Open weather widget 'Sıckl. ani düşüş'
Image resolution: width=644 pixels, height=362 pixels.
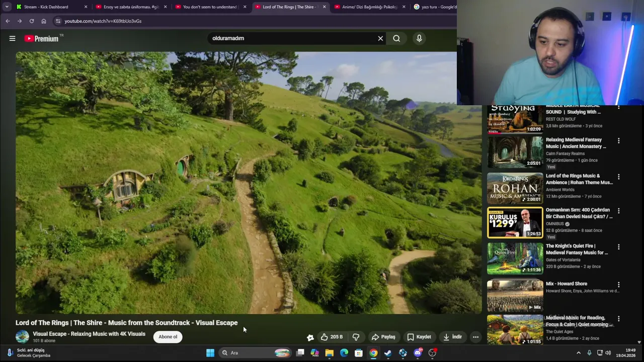coord(28,353)
